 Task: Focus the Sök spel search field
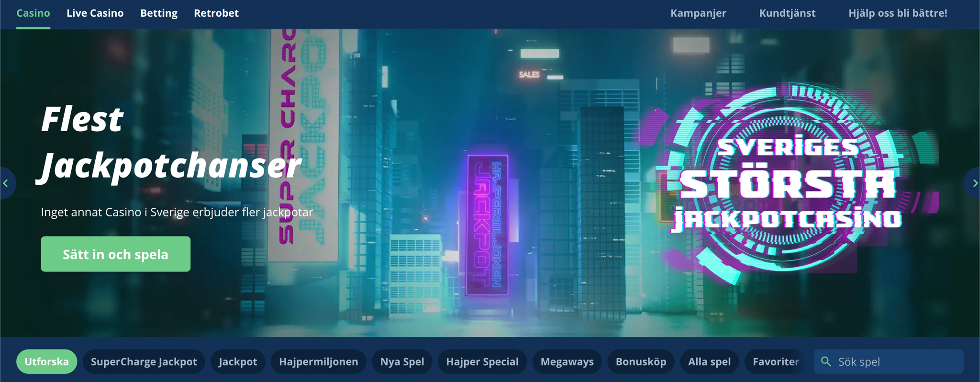click(x=889, y=361)
